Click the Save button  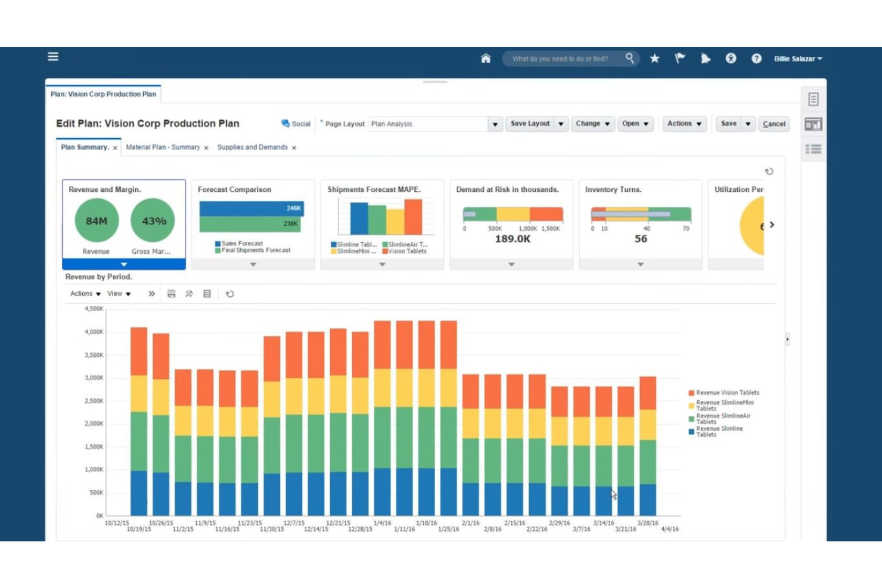pyautogui.click(x=728, y=124)
